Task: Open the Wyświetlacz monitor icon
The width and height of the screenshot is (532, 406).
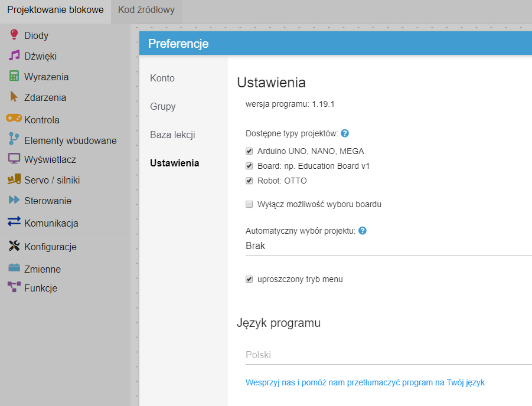Action: point(14,159)
